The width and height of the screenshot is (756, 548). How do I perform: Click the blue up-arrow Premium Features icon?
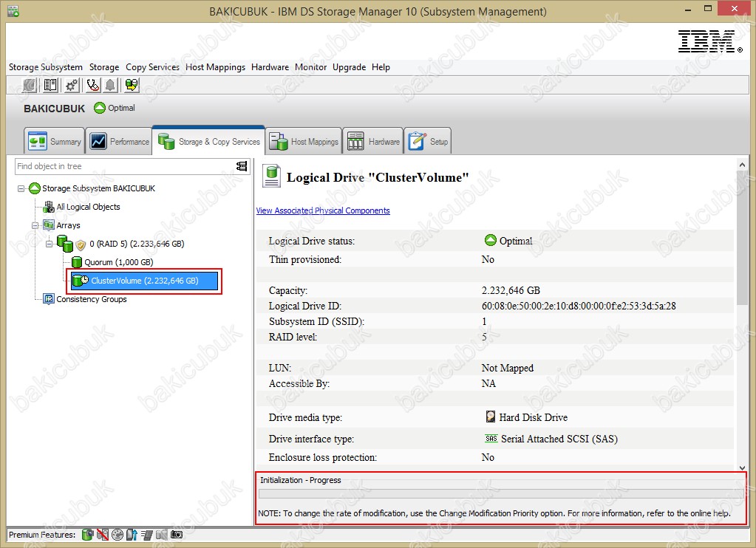pos(132,535)
